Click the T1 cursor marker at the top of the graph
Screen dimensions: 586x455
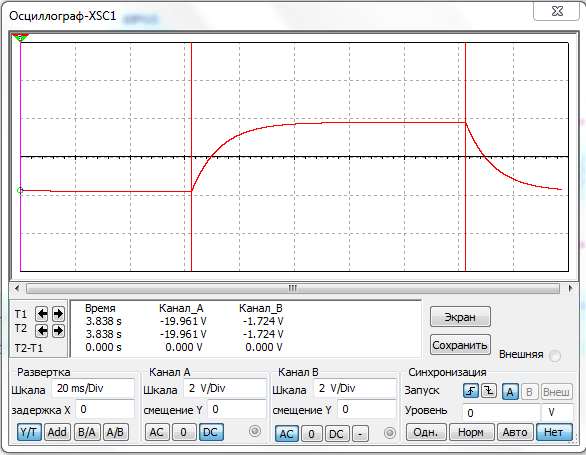[x=20, y=38]
